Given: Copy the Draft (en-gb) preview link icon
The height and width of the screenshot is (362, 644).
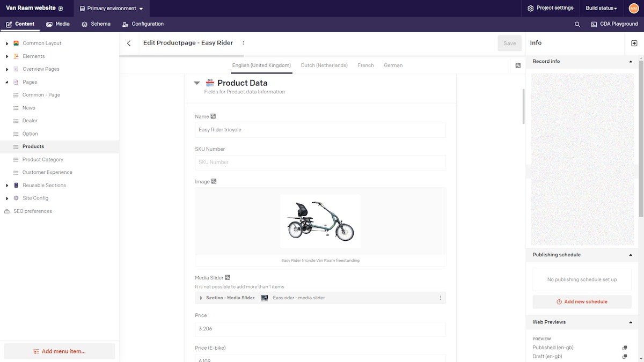Looking at the screenshot, I should 625,356.
